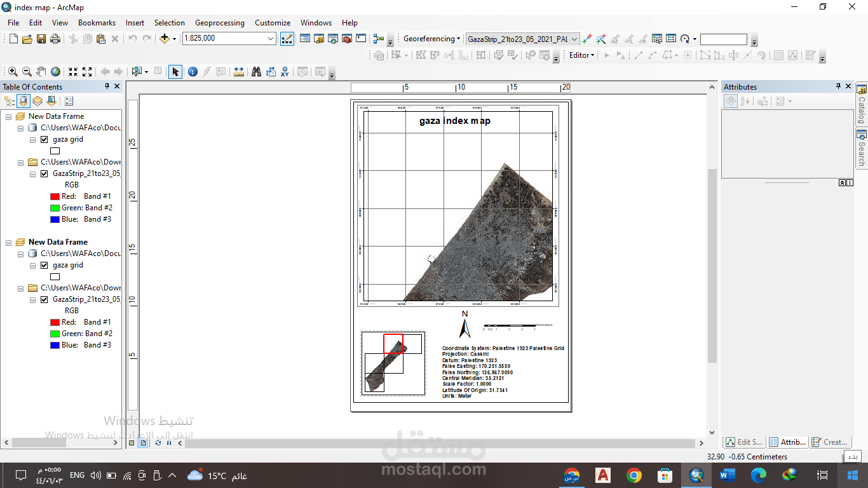This screenshot has width=868, height=488.
Task: Open the Search side tab
Action: pyautogui.click(x=862, y=148)
